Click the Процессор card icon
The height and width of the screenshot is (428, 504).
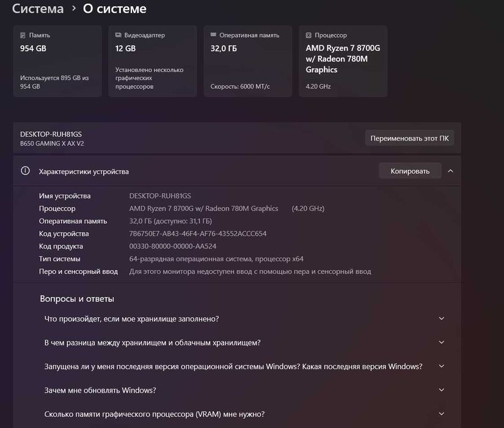coord(309,35)
